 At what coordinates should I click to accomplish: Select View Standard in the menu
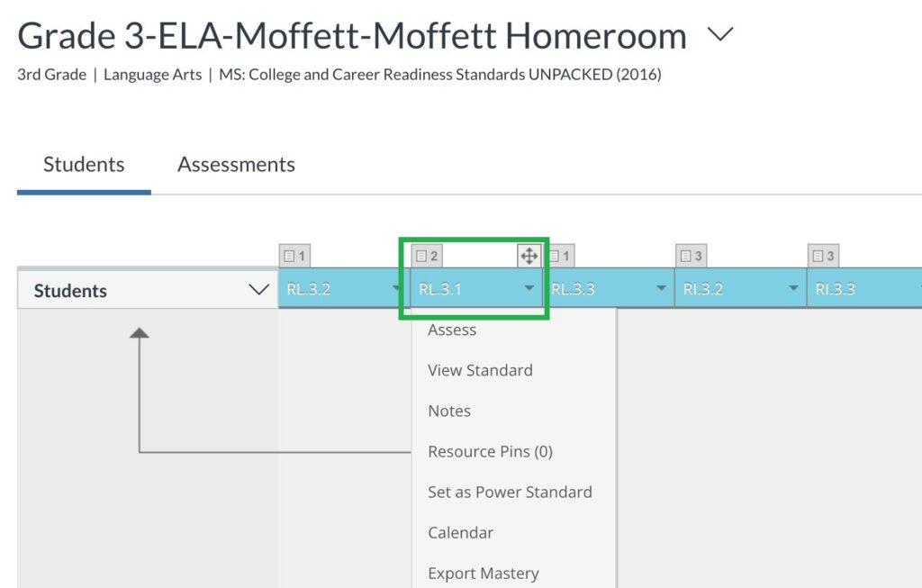point(480,370)
